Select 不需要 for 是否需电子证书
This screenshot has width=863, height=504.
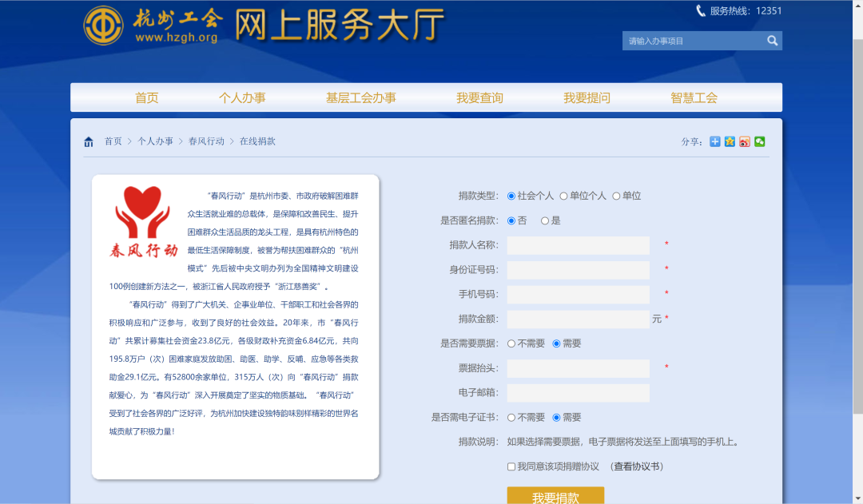[x=511, y=418]
